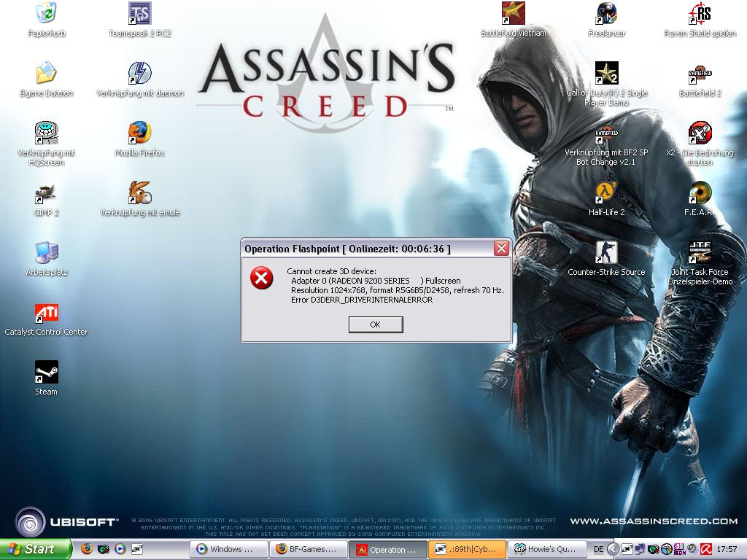747x560 pixels.
Task: Open the Papierkorb recycle bin icon
Action: (x=46, y=19)
